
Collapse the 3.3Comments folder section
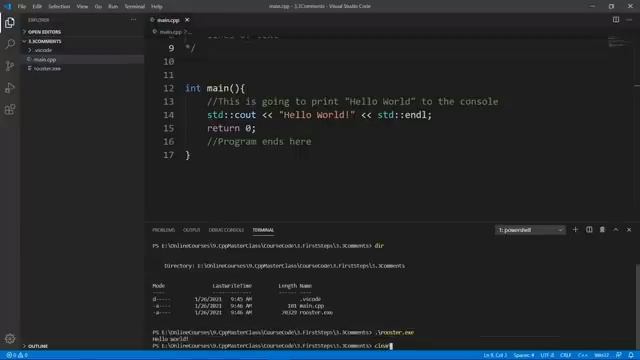44,41
